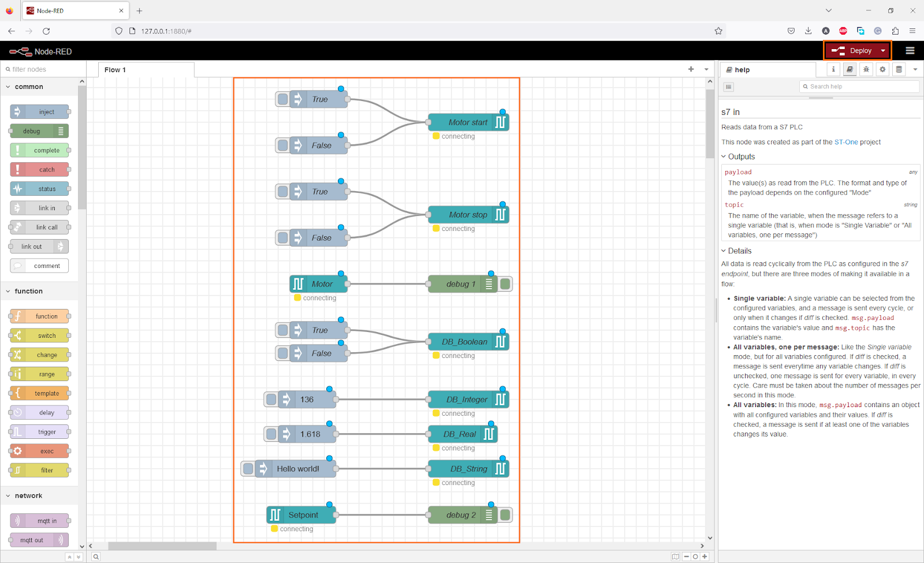Focus the Search help field
Viewport: 924px width, 563px height.
(859, 87)
